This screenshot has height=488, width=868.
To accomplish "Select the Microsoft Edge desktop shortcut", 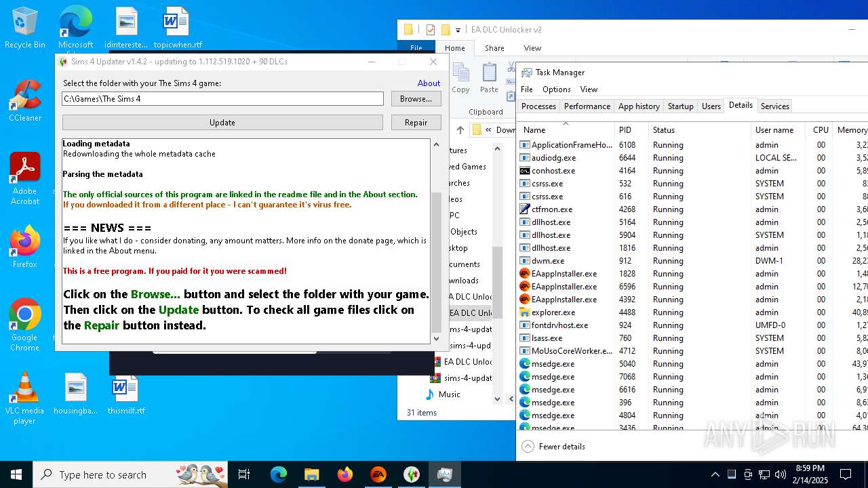I will [x=75, y=28].
